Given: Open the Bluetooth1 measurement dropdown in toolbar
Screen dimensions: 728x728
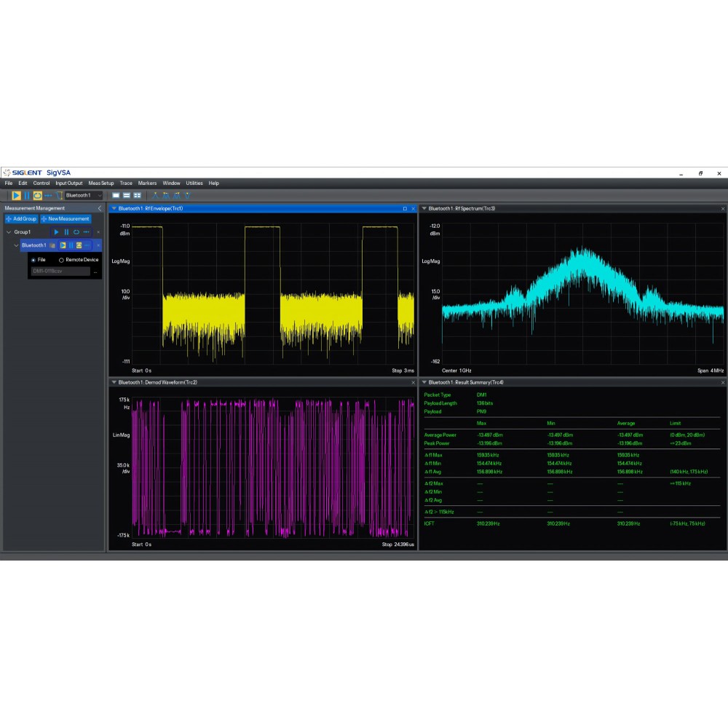Looking at the screenshot, I should (x=84, y=195).
